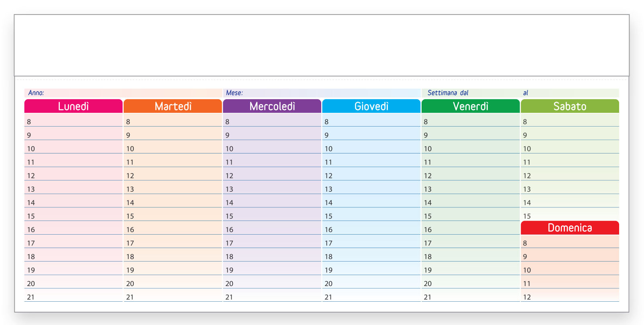Image resolution: width=644 pixels, height=325 pixels.
Task: Choose the Giovedì blue header
Action: pyautogui.click(x=371, y=106)
